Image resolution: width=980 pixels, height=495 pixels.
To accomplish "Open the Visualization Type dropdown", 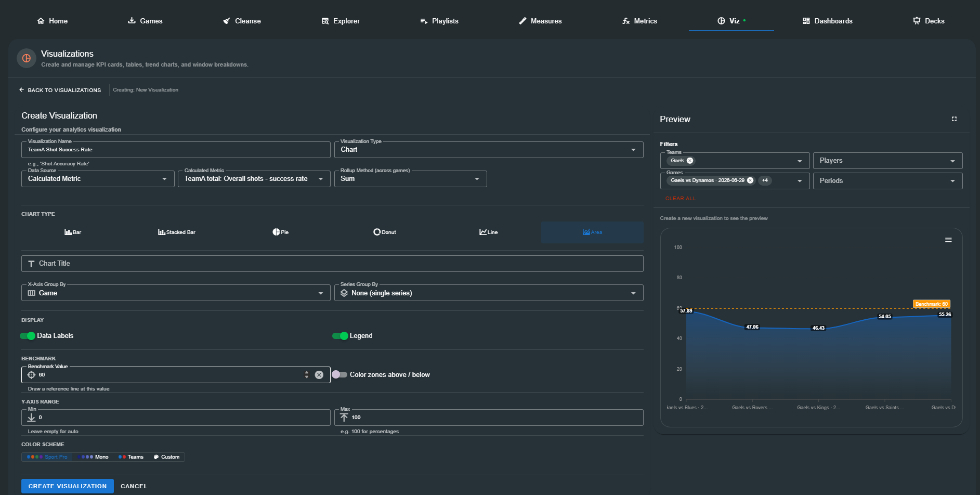I will [x=488, y=150].
